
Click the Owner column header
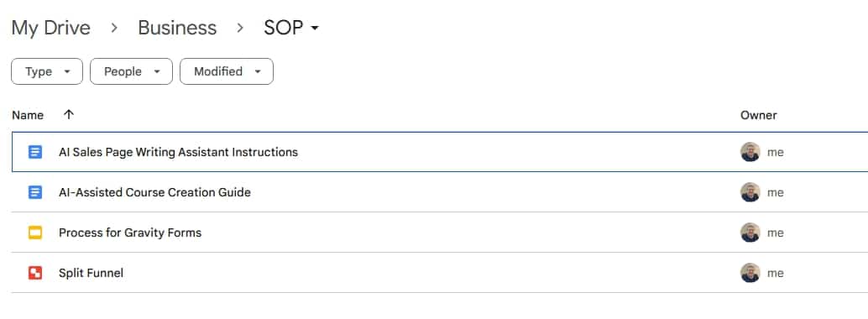coord(758,115)
